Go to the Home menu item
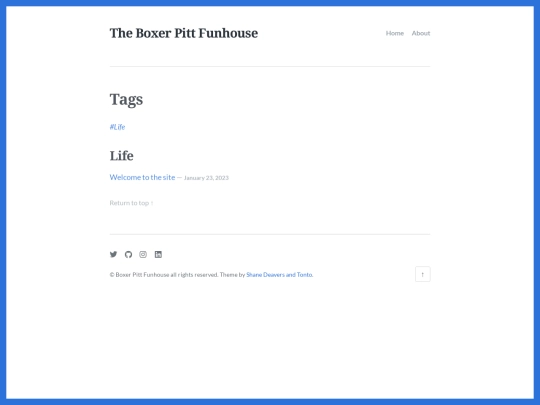The width and height of the screenshot is (540, 405). (x=395, y=33)
